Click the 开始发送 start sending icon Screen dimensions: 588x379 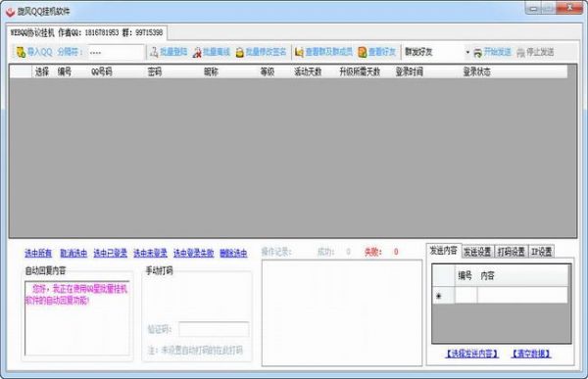pos(477,53)
